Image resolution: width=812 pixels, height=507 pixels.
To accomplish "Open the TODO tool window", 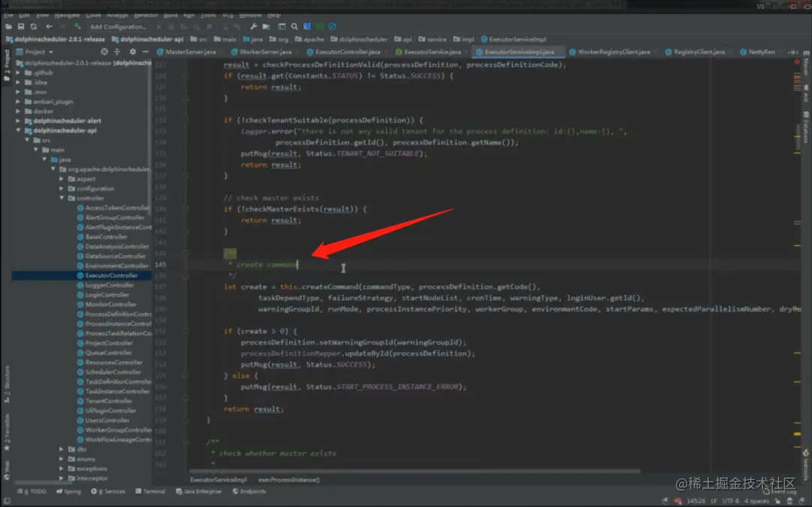I will click(x=32, y=491).
